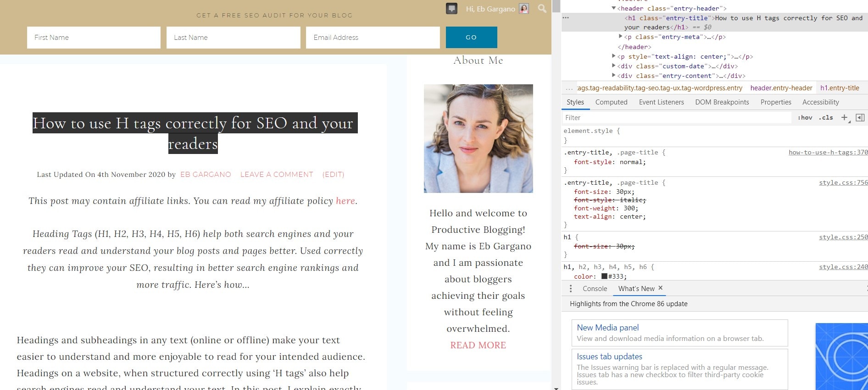Open how-to-use-h-tags:370 source link

coord(828,152)
